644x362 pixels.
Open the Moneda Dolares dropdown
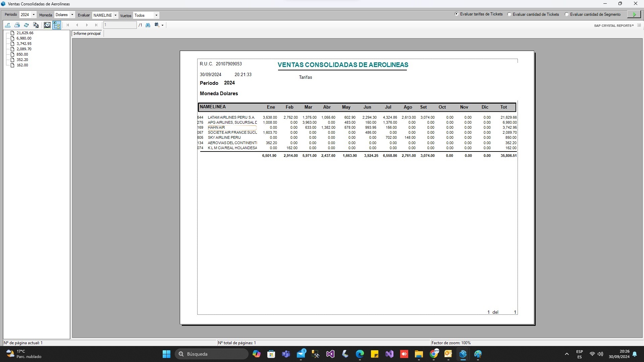tap(72, 15)
